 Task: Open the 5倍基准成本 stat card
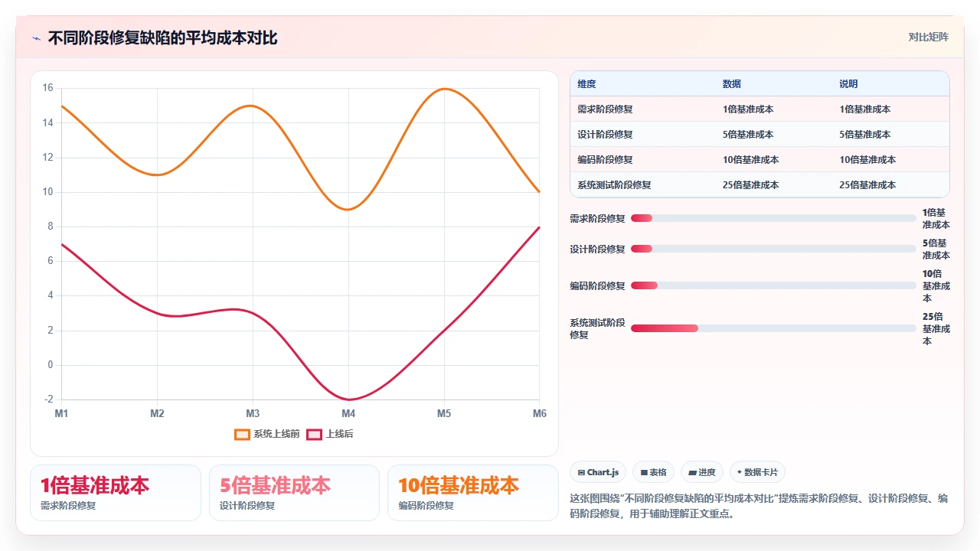(294, 493)
